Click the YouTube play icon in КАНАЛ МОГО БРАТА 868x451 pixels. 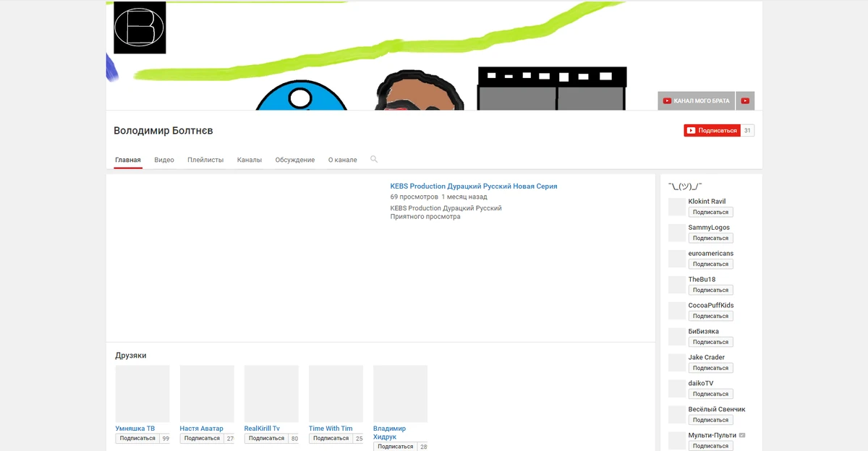coord(666,100)
